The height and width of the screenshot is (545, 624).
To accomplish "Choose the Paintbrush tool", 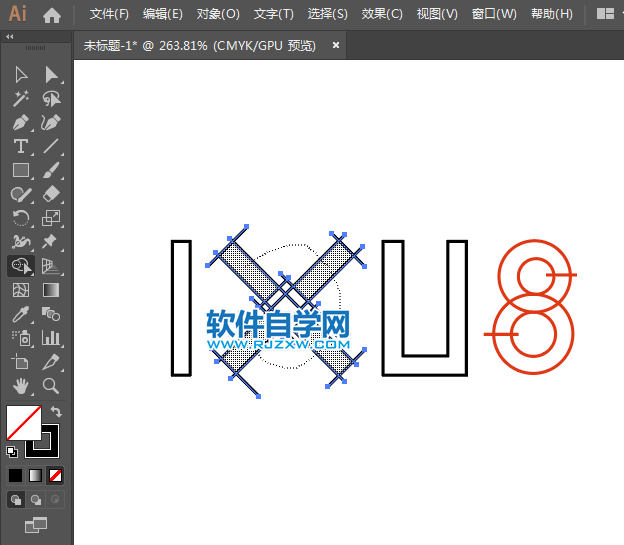I will pyautogui.click(x=51, y=170).
